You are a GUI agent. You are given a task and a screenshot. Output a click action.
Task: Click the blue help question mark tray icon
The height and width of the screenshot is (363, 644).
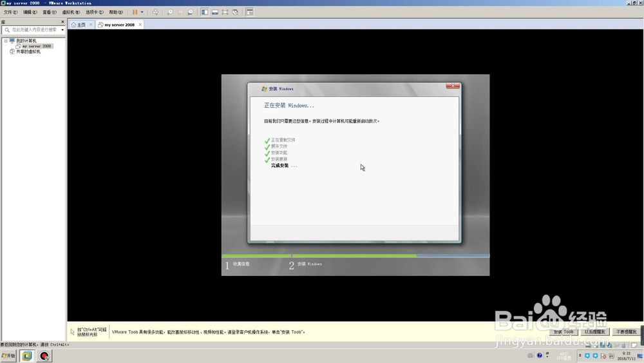coord(539,356)
